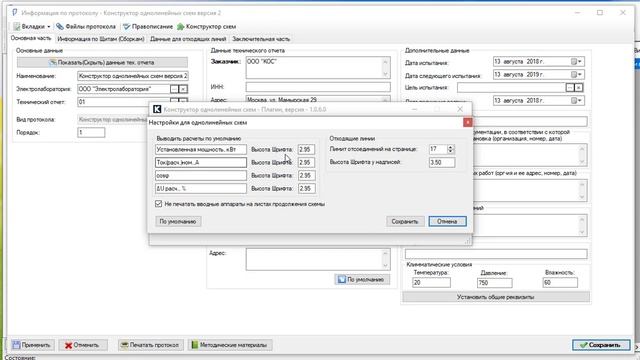Click Показать(Скрыть) данные тех. отчета button
640x360 pixels.
[x=102, y=62]
